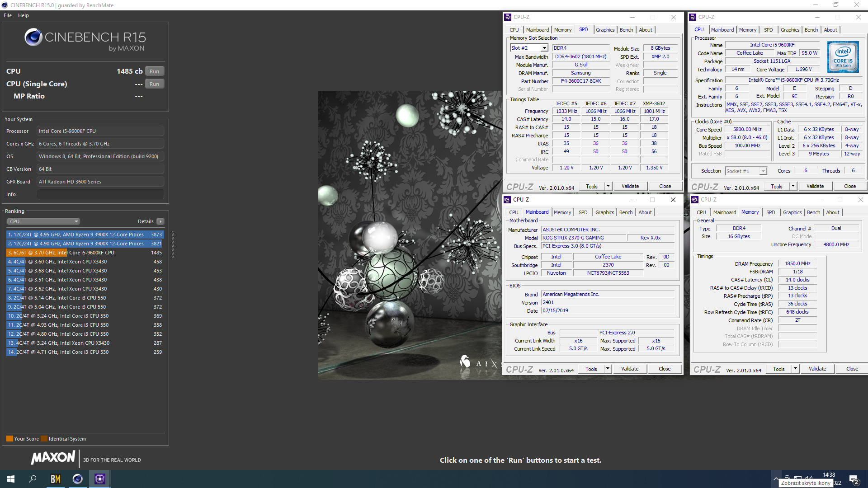This screenshot has width=868, height=488.
Task: Open Windows search from the taskbar
Action: [x=33, y=479]
